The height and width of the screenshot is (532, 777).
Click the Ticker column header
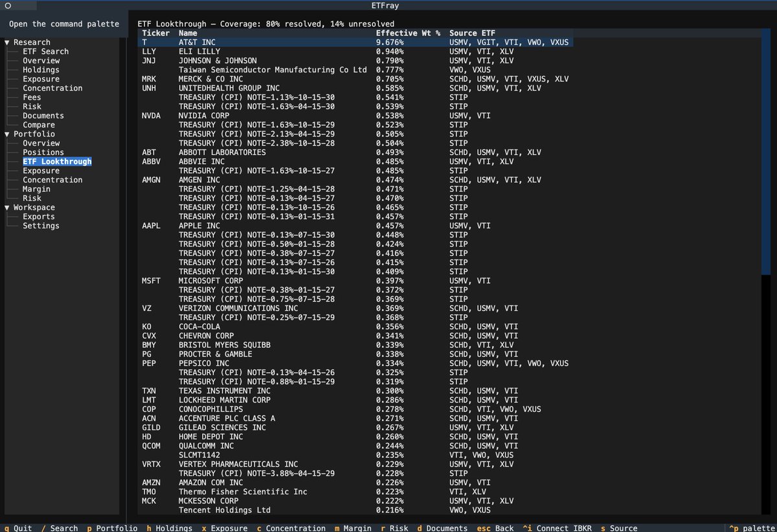(155, 33)
